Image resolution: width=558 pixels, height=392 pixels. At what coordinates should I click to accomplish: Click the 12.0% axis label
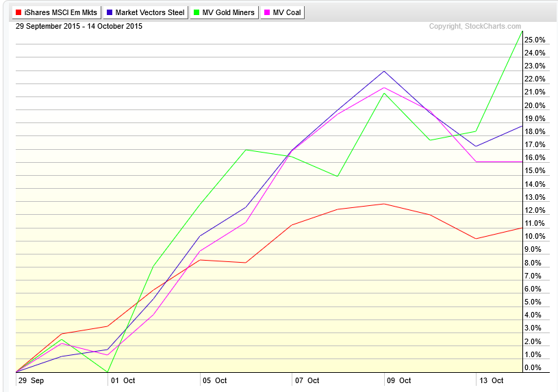click(535, 210)
